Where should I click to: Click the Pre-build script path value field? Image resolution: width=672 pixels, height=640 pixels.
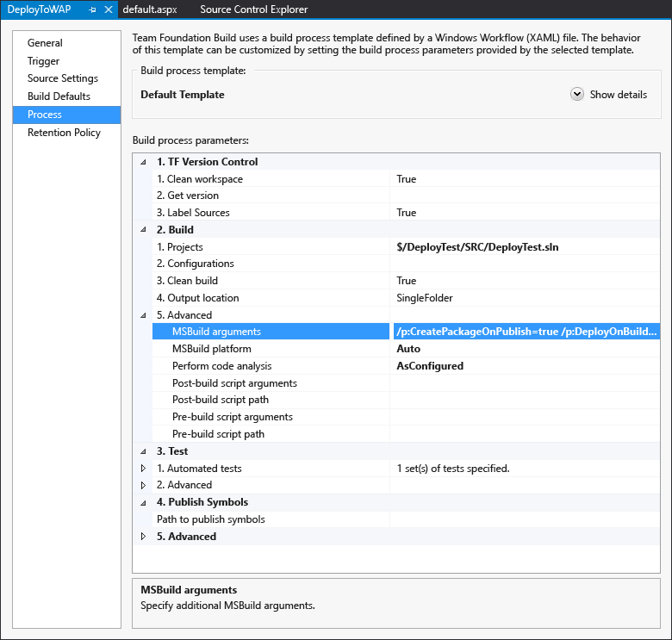[x=525, y=434]
